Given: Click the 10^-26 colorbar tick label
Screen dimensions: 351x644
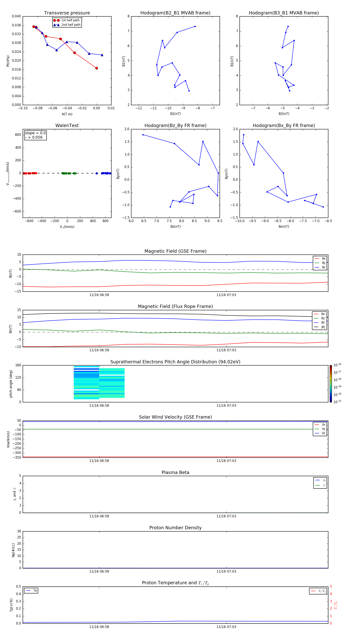Looking at the screenshot, I should pos(337,365).
